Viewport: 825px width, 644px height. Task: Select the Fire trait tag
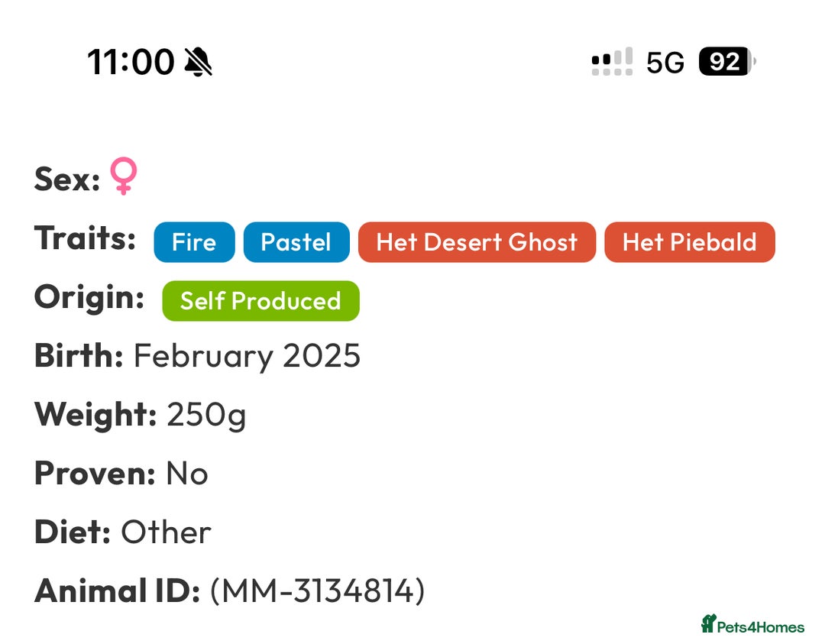click(x=194, y=242)
